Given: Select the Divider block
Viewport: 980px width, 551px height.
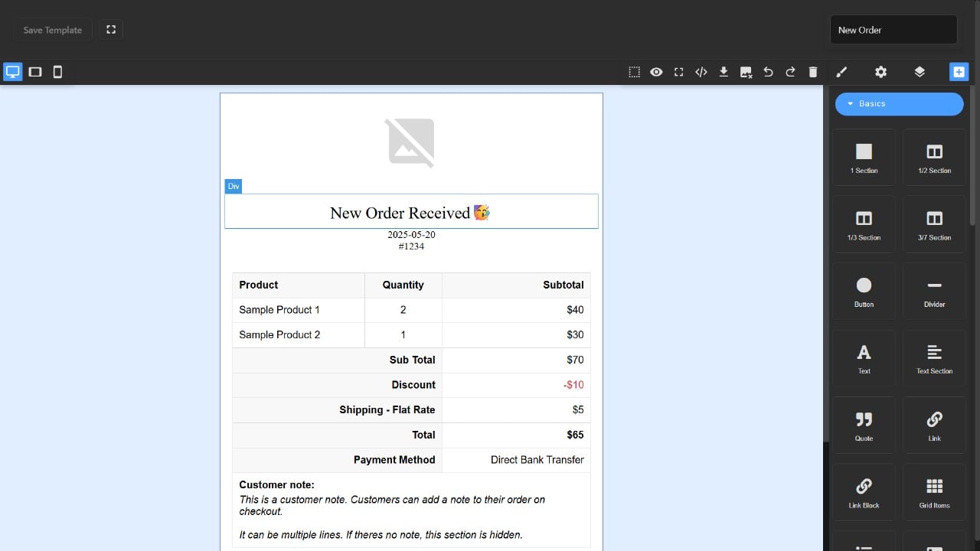Looking at the screenshot, I should 934,292.
